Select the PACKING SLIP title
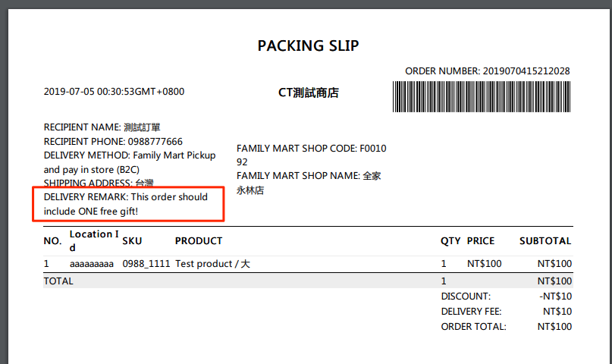 (x=308, y=45)
